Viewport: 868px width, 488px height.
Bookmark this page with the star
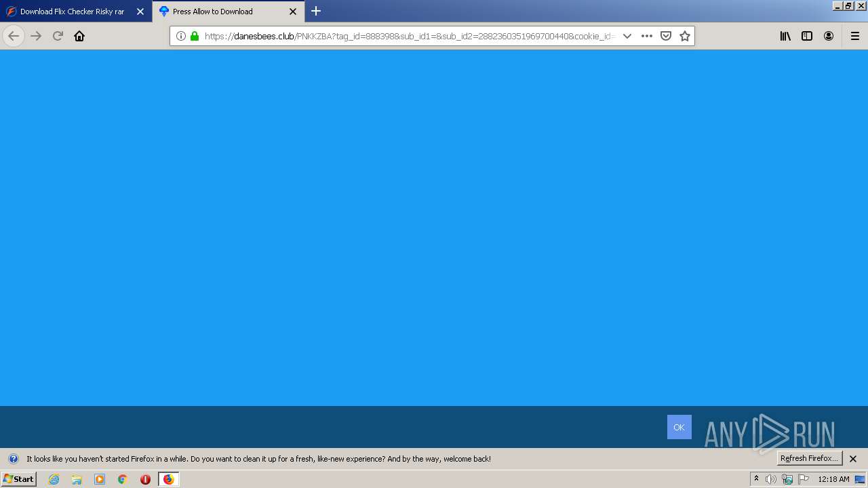(x=685, y=36)
